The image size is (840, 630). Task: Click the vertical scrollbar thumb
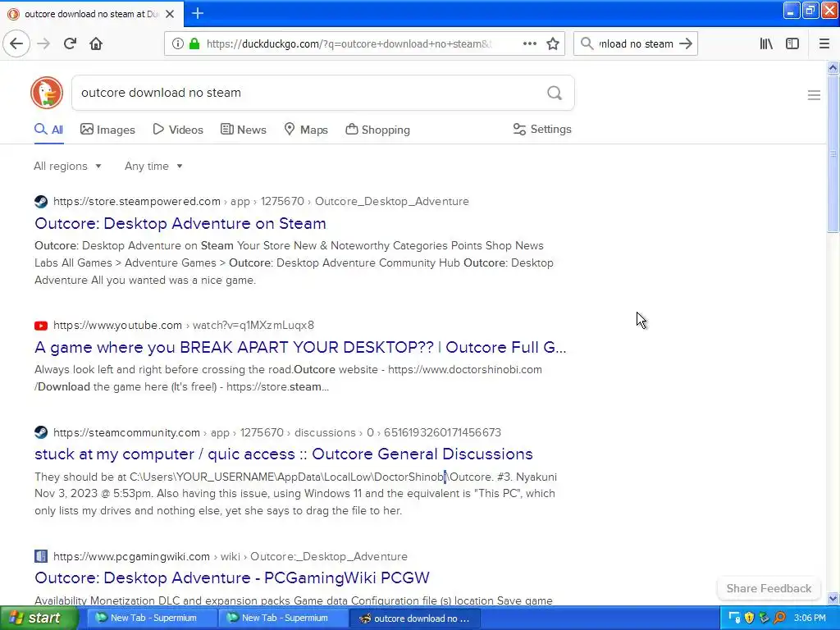pyautogui.click(x=833, y=153)
